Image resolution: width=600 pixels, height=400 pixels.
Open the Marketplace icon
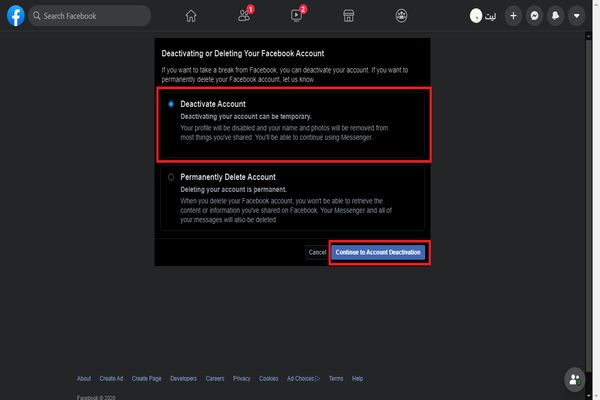point(349,16)
